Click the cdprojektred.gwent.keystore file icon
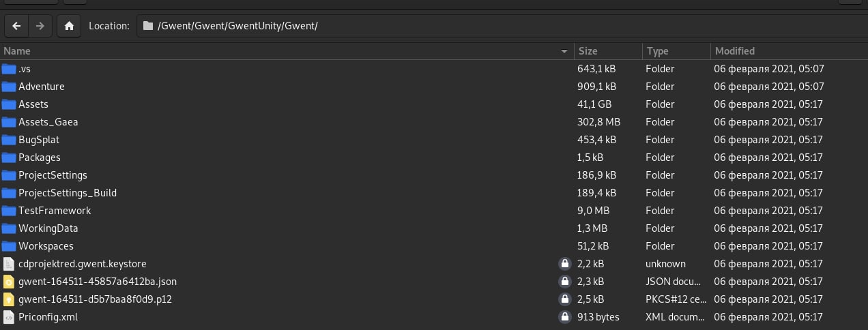 point(9,264)
